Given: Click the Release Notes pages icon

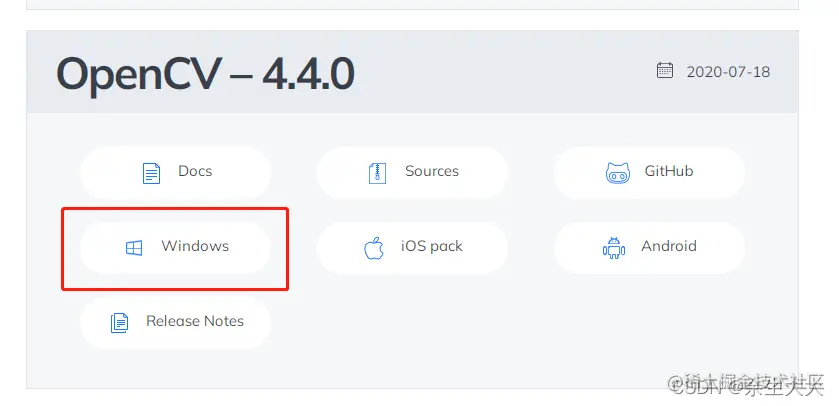Looking at the screenshot, I should tap(119, 323).
